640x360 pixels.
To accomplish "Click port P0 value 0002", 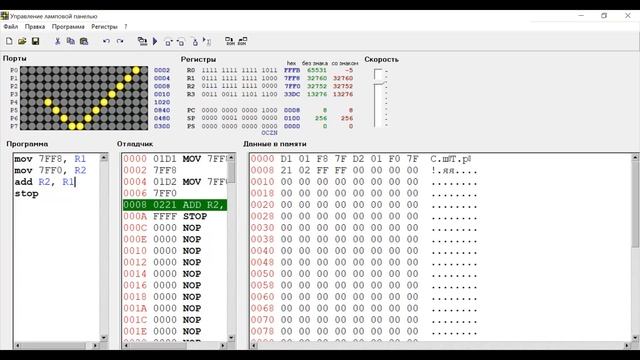I will [x=162, y=70].
